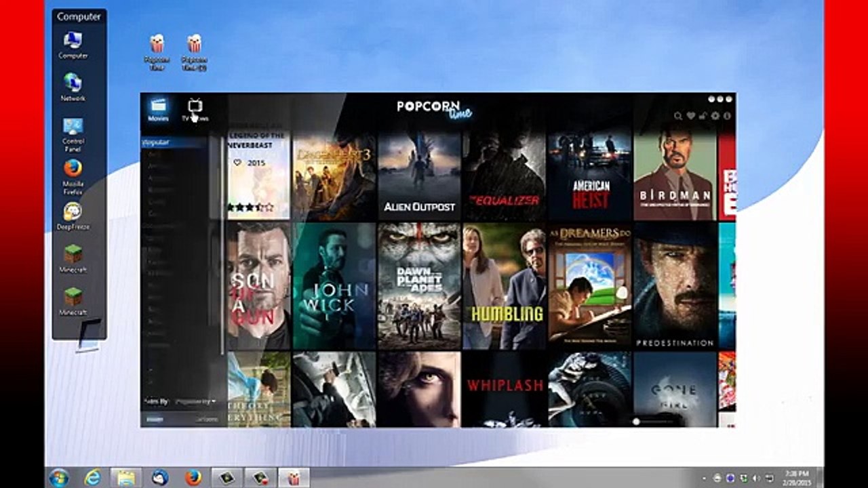Image resolution: width=868 pixels, height=488 pixels.
Task: Open Windows Explorer folder in taskbar
Action: coord(126,477)
